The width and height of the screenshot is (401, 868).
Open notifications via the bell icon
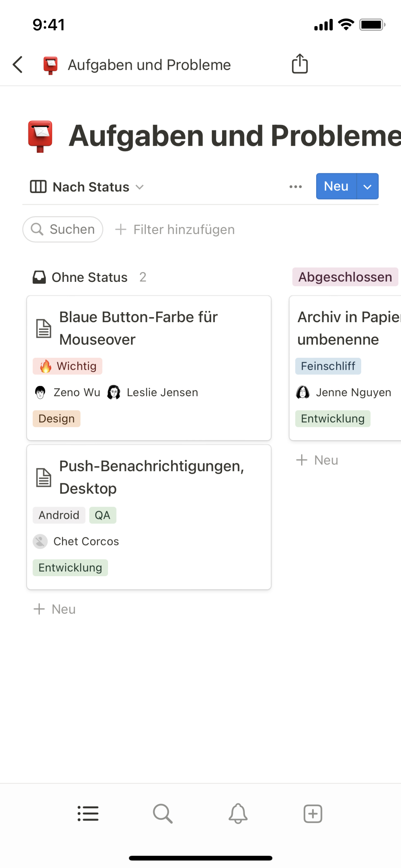pos(238,813)
